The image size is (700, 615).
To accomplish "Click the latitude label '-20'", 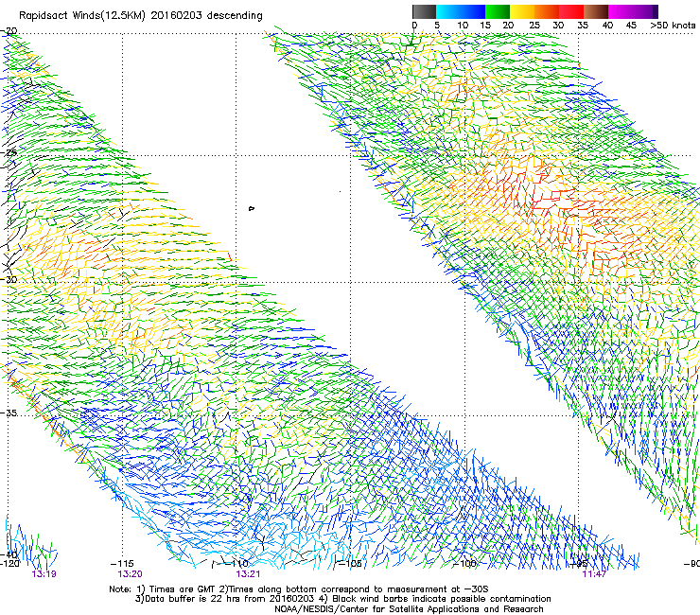I will pyautogui.click(x=9, y=31).
